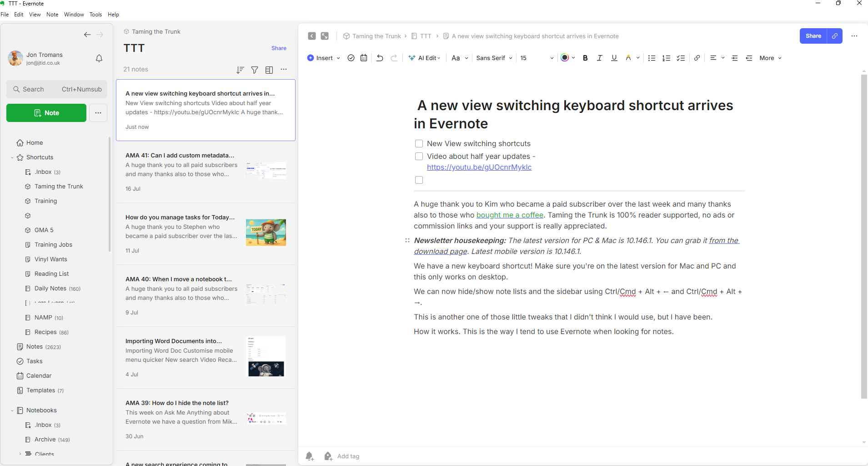
Task: Open the 'How do you manage tasks' thumbnail
Action: coord(266,233)
